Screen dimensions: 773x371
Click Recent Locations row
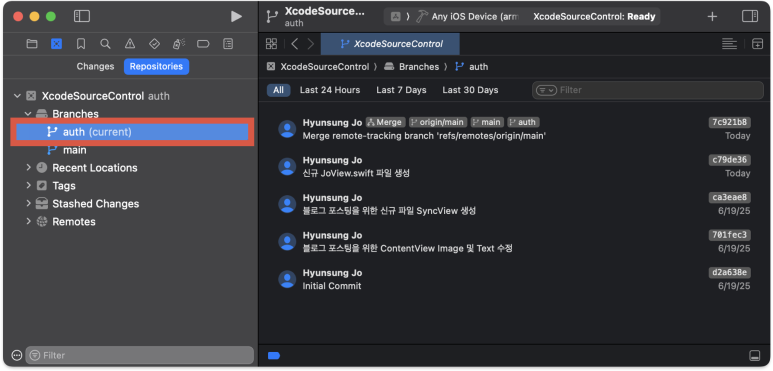coord(95,168)
